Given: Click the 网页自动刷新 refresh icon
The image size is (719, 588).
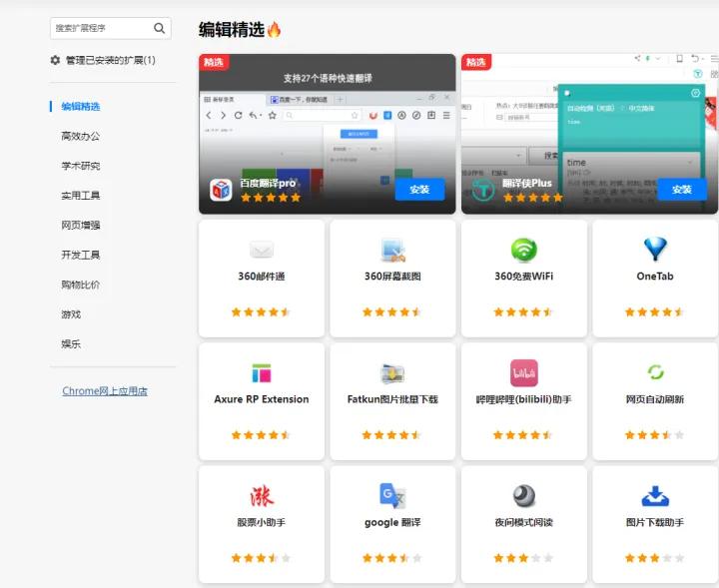Looking at the screenshot, I should [655, 372].
